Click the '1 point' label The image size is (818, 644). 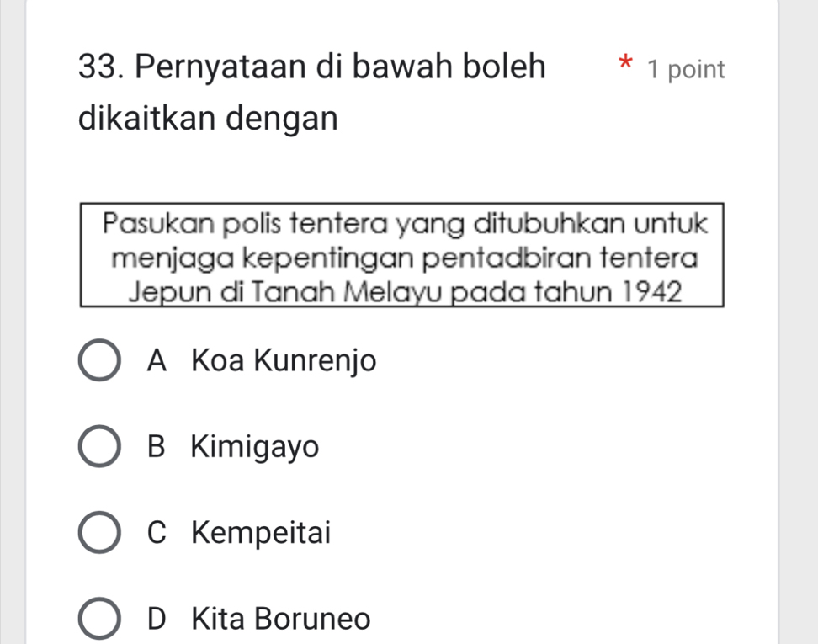685,71
